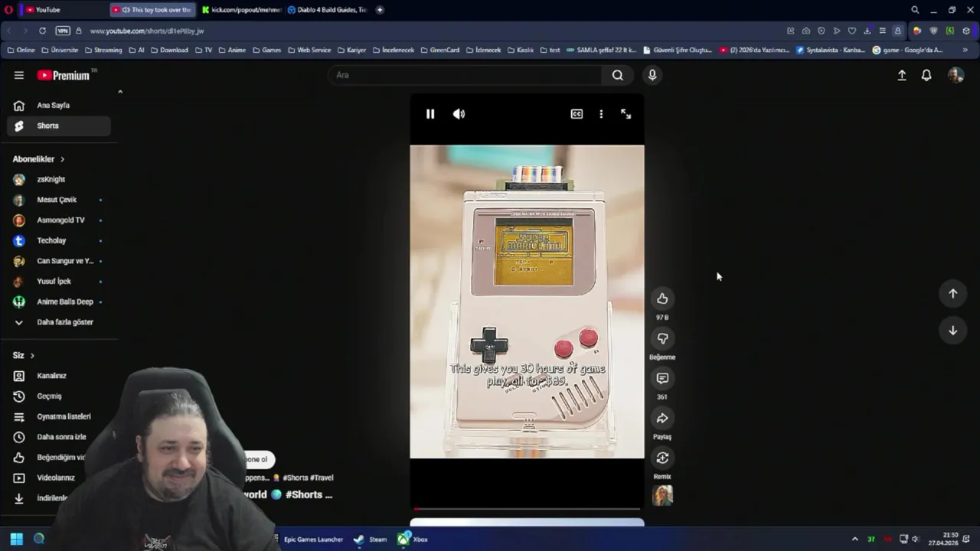Open the Windows Start button

click(x=17, y=539)
